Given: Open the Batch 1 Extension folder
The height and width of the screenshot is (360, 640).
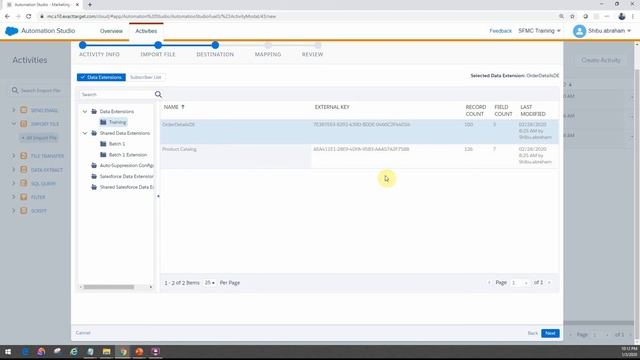Looking at the screenshot, I should pyautogui.click(x=128, y=155).
